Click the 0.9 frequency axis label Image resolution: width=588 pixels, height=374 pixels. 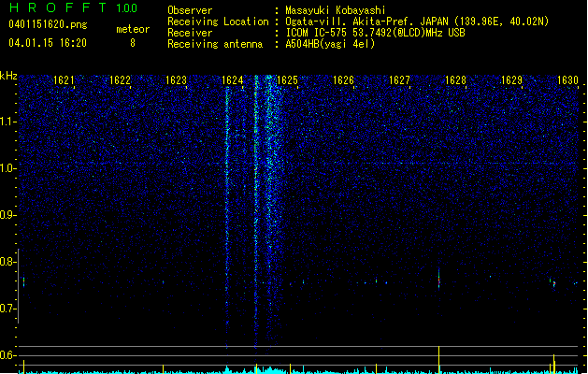(7, 215)
